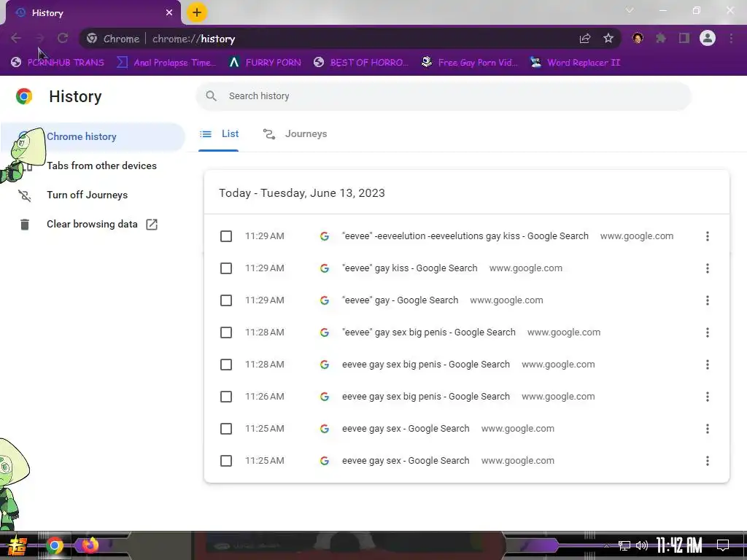Open Clear browsing data
The width and height of the screenshot is (747, 560).
(x=93, y=225)
